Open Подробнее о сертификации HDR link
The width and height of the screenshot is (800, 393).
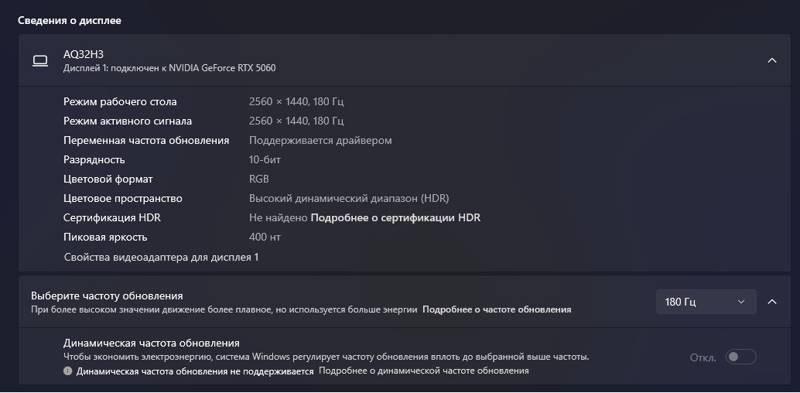[395, 218]
